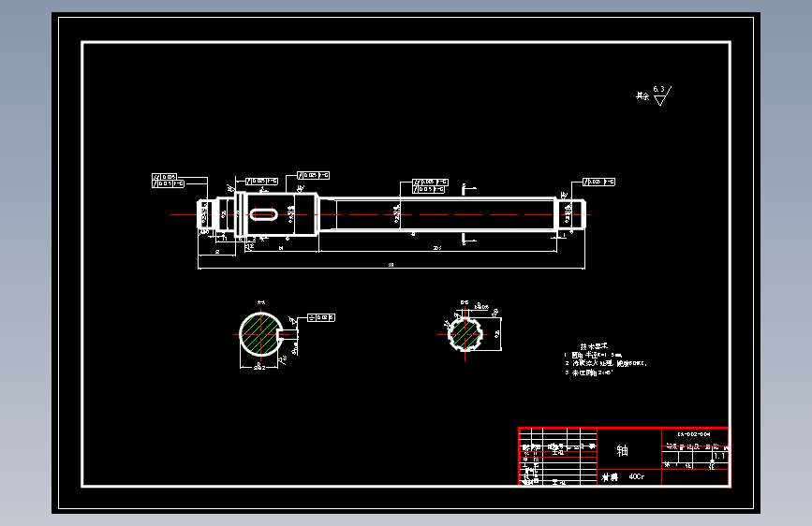Select the top-left stacked tolerance frame's upper row
Screen dimensions: 812x526
pos(165,177)
